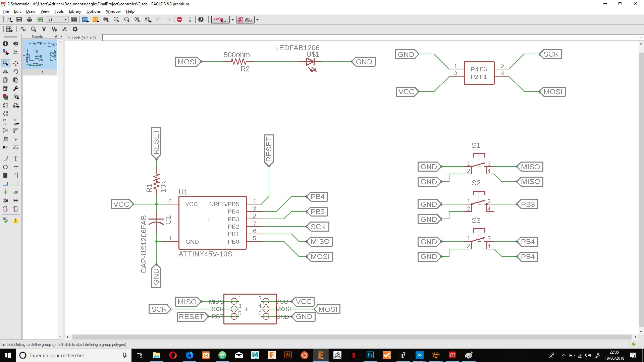The image size is (644, 362).
Task: Close the Sheets panel
Action: tap(61, 37)
